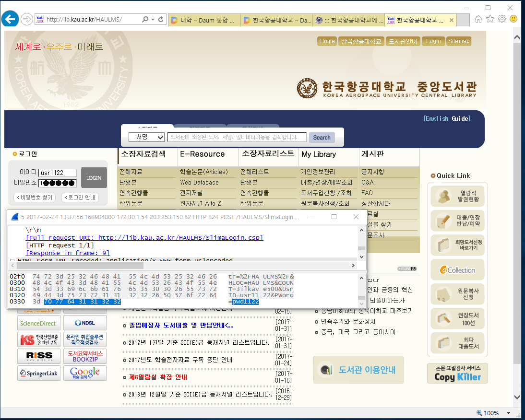Open the 제6열람실 확장 안내 notice
Screen dimensions: 525x420
click(158, 377)
